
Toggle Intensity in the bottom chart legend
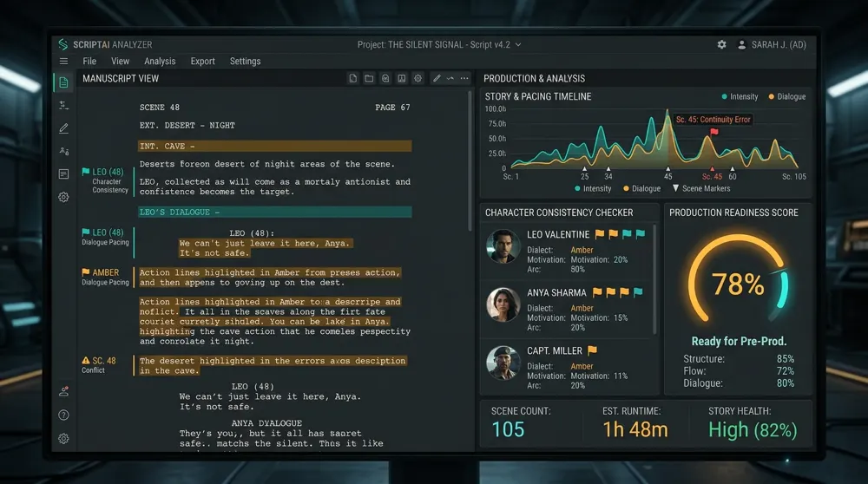tap(593, 188)
